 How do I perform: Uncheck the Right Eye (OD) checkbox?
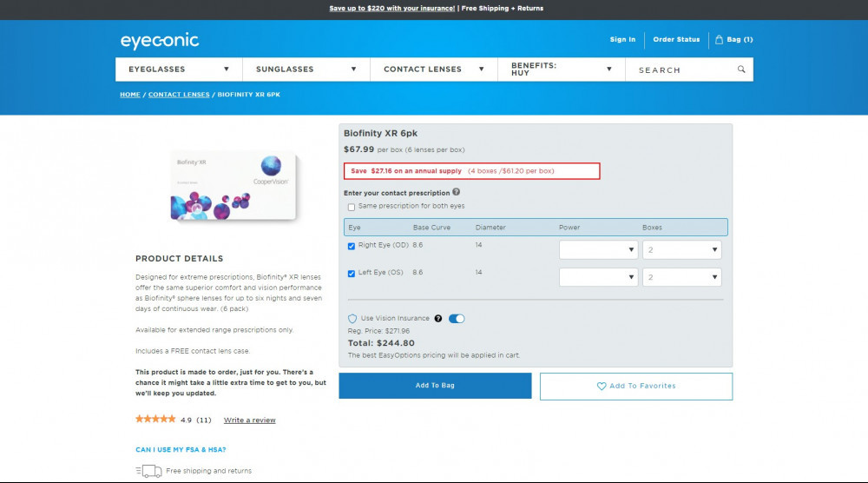351,246
